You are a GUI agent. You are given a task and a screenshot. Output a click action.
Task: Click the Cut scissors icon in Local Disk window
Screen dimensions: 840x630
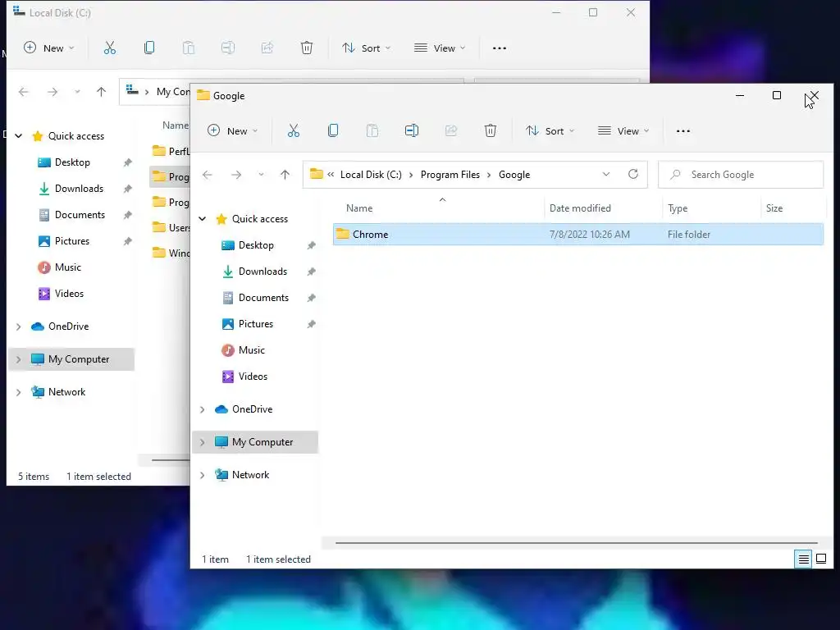click(x=110, y=48)
